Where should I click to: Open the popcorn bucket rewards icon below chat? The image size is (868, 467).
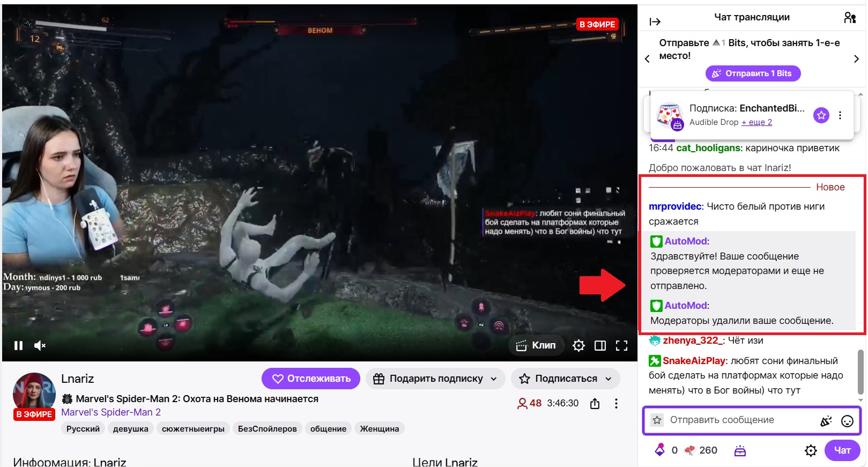click(x=740, y=451)
